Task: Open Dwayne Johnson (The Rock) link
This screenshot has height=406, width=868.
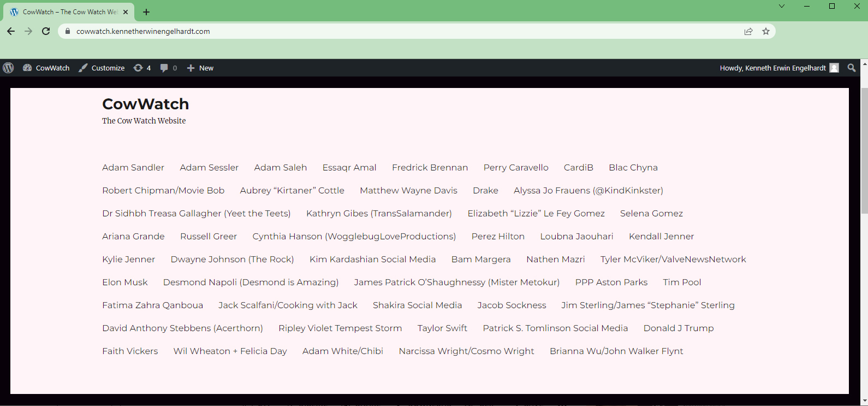Action: tap(232, 259)
